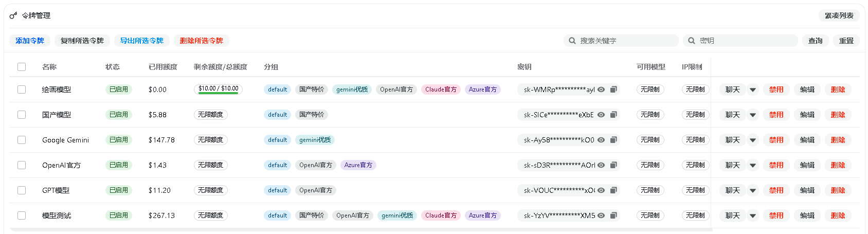Copy the 绘画模型 token key
Viewport: 868px width, 234px height.
click(613, 89)
